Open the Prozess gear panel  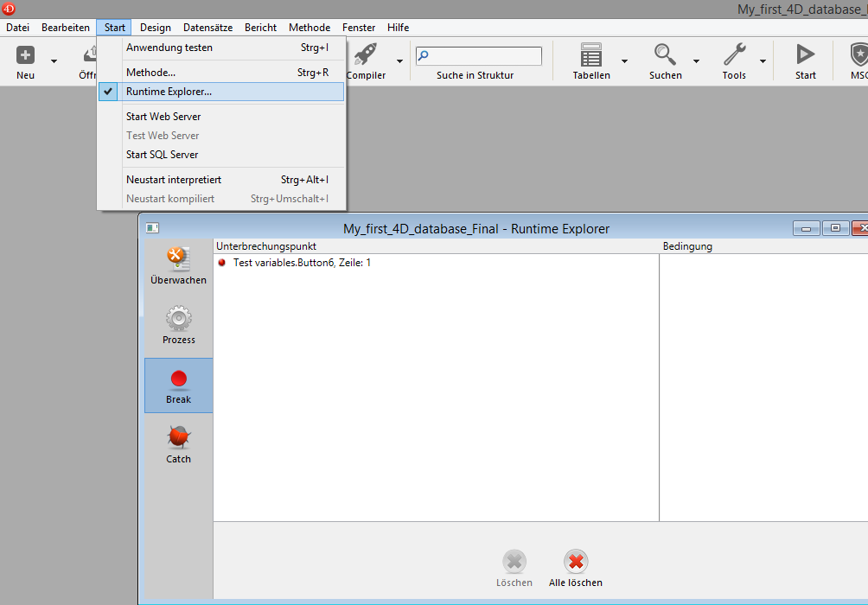(178, 325)
